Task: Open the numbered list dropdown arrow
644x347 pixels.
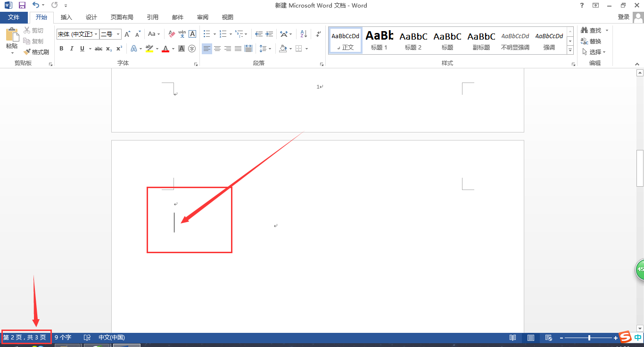Action: tap(231, 34)
